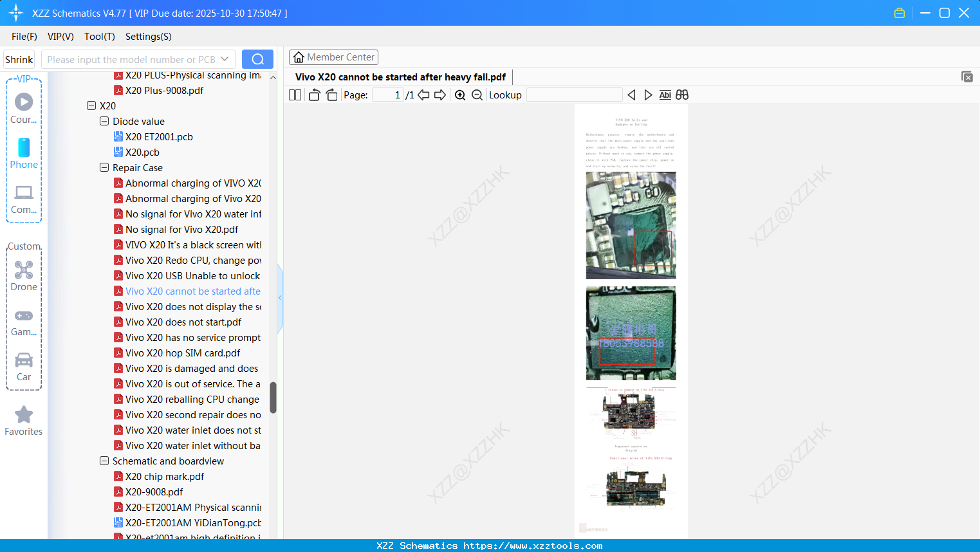Focus the model number search box
Image resolution: width=980 pixels, height=552 pixels.
click(x=131, y=59)
